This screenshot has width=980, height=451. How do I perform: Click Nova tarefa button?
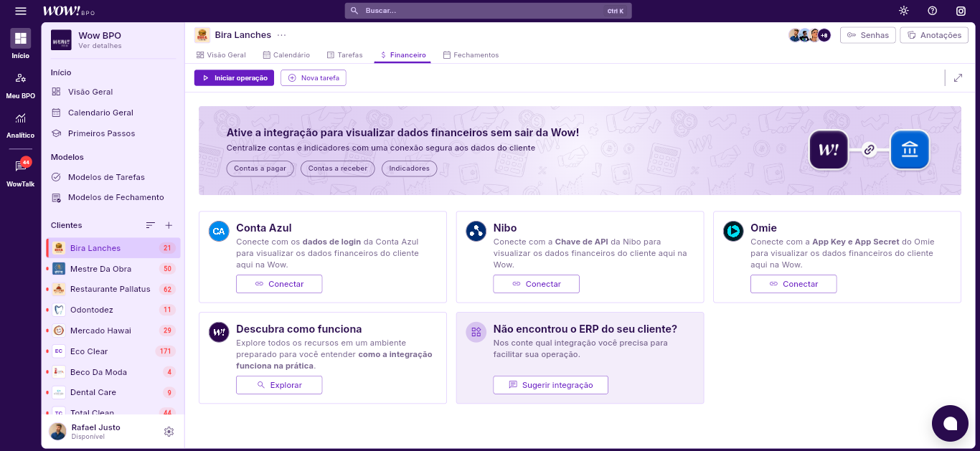click(x=314, y=77)
